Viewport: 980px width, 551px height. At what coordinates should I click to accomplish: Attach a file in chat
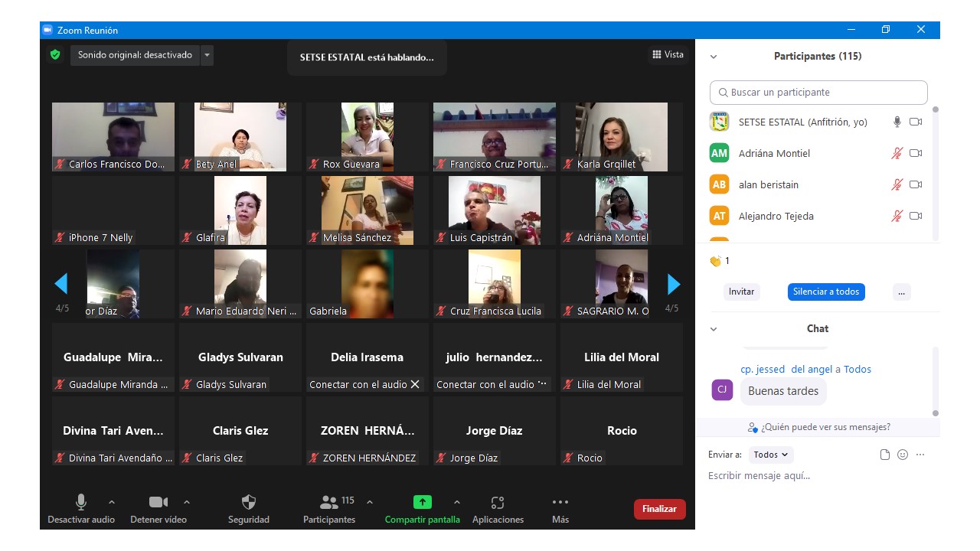(x=885, y=455)
